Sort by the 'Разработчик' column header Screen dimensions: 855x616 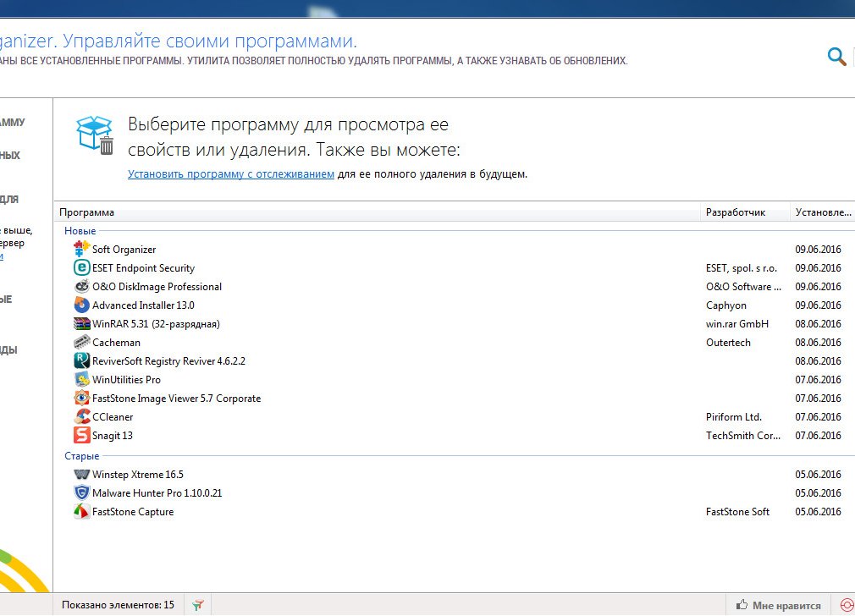(745, 212)
